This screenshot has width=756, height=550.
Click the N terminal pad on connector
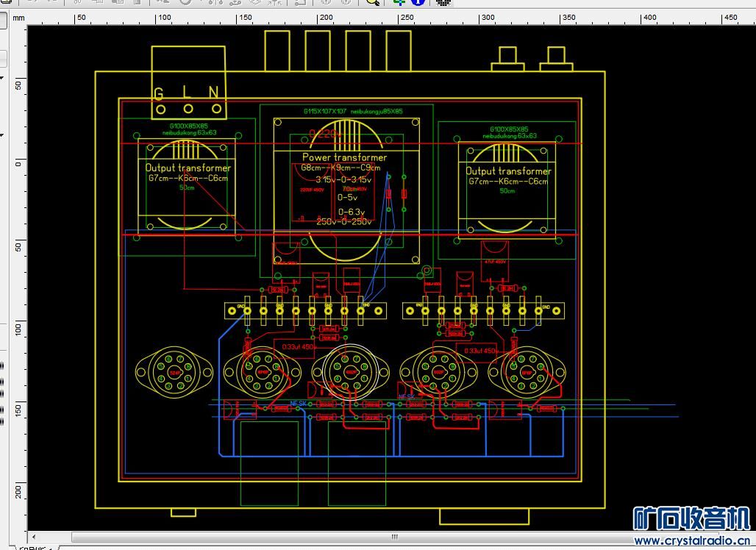pos(213,109)
